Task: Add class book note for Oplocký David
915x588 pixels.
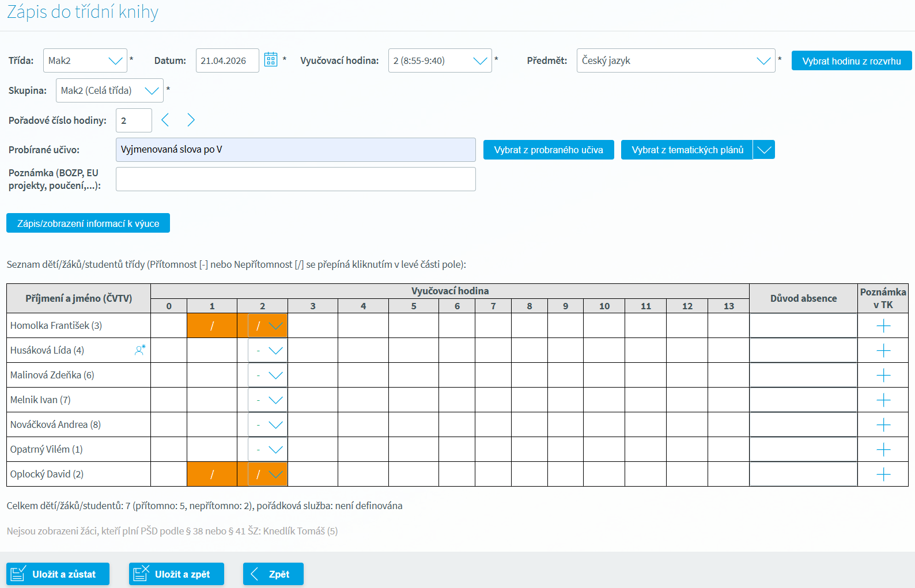Action: 883,475
